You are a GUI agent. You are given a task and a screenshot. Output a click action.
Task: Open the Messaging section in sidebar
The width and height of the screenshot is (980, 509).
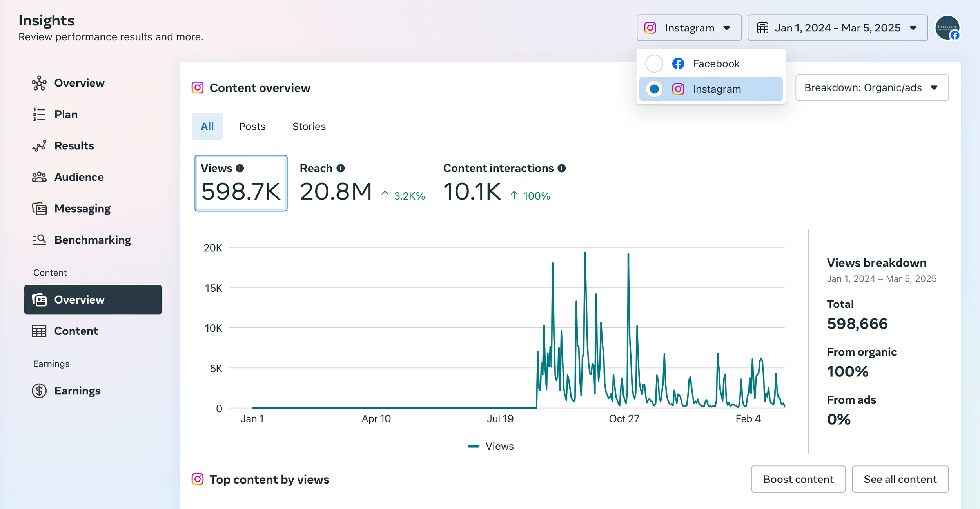82,209
